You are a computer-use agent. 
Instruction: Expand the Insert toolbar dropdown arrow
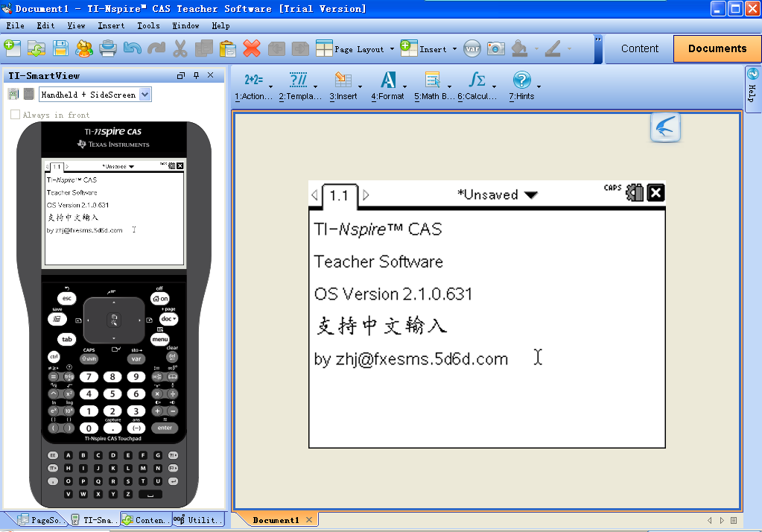[x=455, y=49]
